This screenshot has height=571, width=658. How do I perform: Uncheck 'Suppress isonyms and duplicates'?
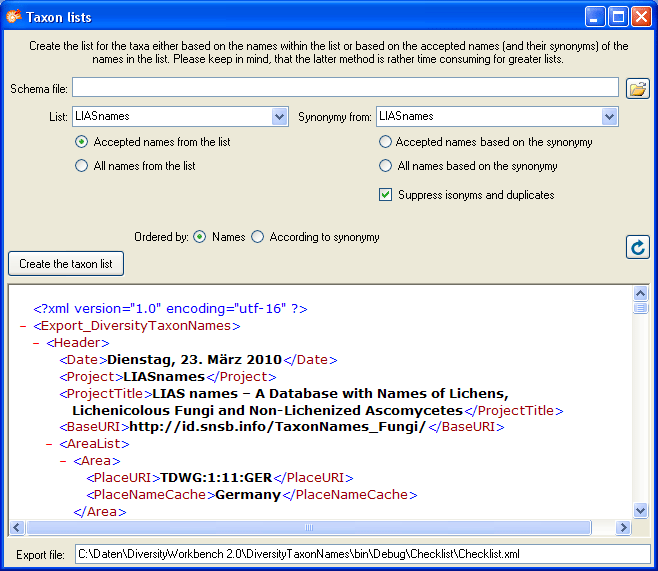(385, 195)
